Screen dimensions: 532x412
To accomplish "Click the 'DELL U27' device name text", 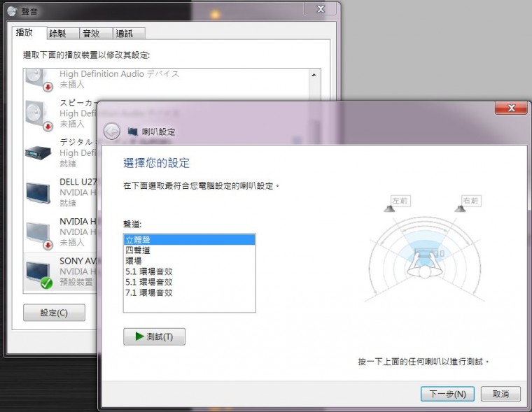I will pyautogui.click(x=78, y=182).
